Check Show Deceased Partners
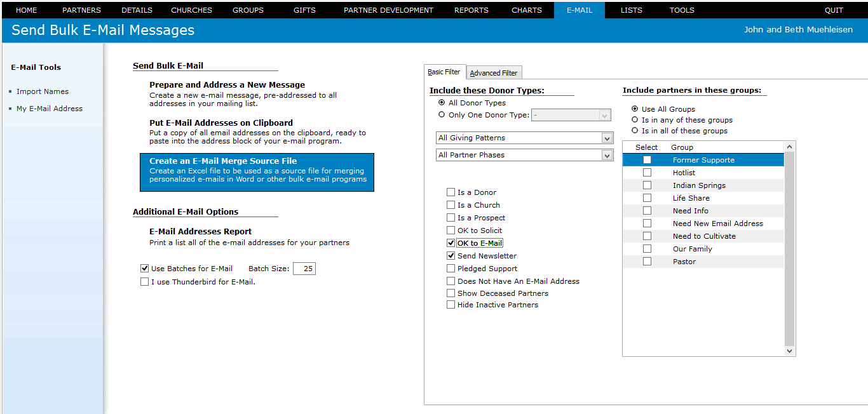This screenshot has width=868, height=414. click(451, 293)
